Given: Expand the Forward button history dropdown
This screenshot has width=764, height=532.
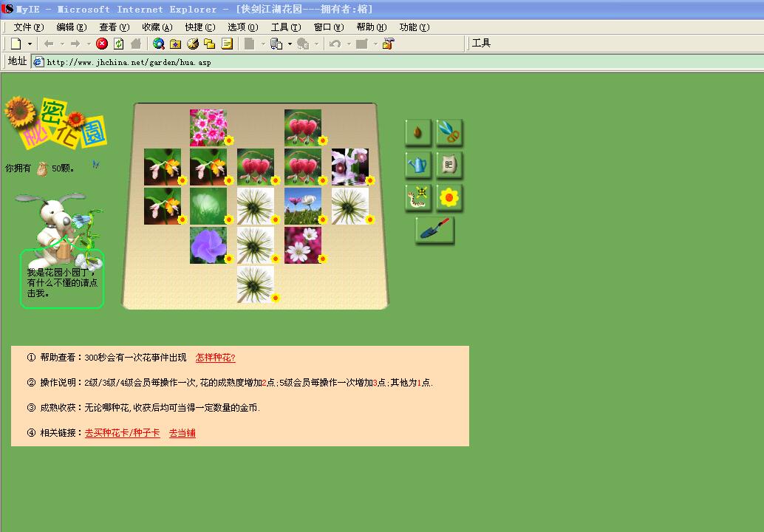Looking at the screenshot, I should click(88, 44).
